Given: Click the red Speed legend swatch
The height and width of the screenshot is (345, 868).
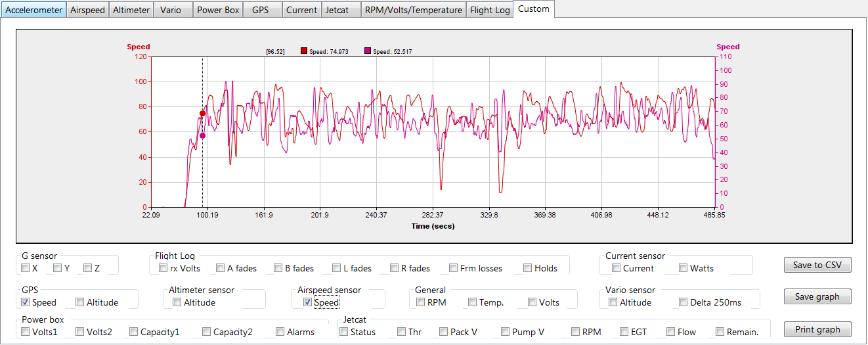Looking at the screenshot, I should (x=303, y=51).
